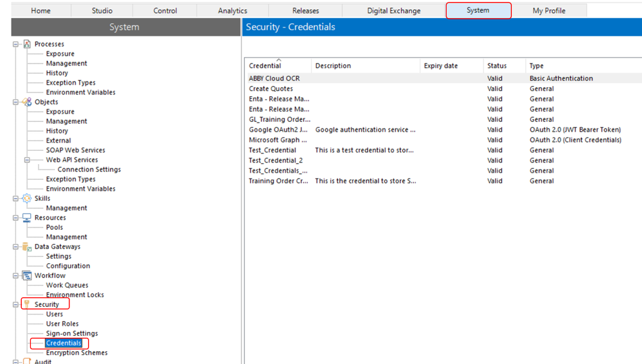The height and width of the screenshot is (364, 642).
Task: Click the Processes icon in the tree
Action: tap(26, 44)
